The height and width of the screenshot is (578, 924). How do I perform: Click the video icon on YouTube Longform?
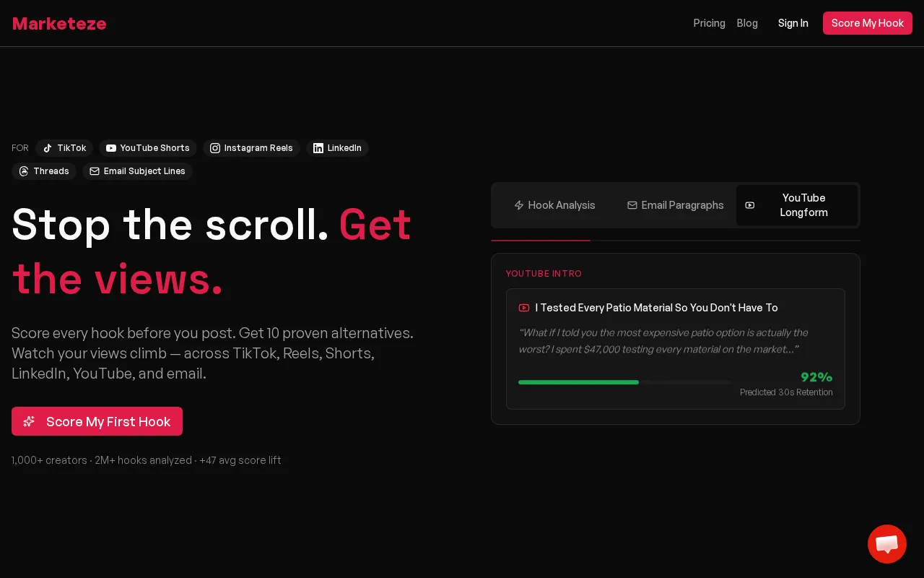(x=750, y=205)
